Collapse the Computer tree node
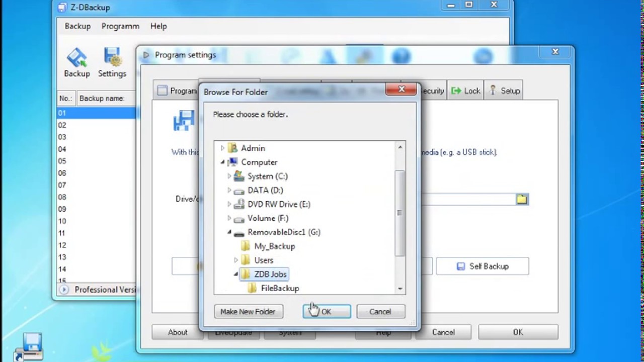 [222, 162]
